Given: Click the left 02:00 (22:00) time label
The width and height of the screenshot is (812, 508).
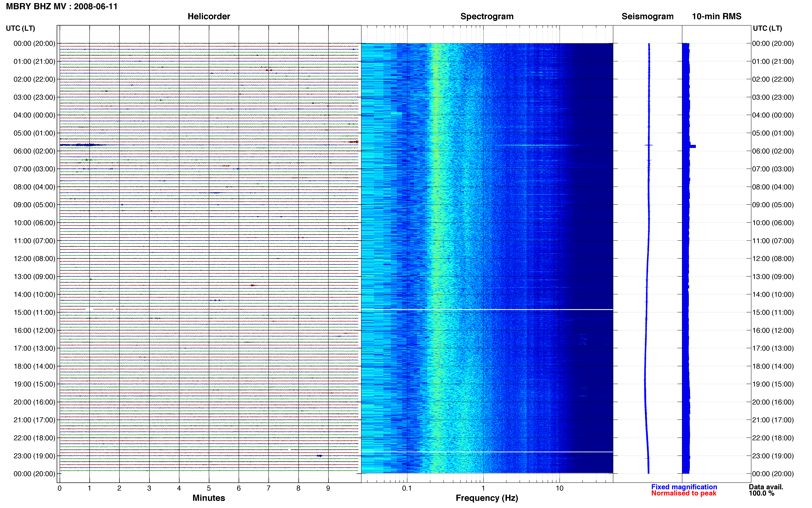Looking at the screenshot, I should pyautogui.click(x=34, y=79).
